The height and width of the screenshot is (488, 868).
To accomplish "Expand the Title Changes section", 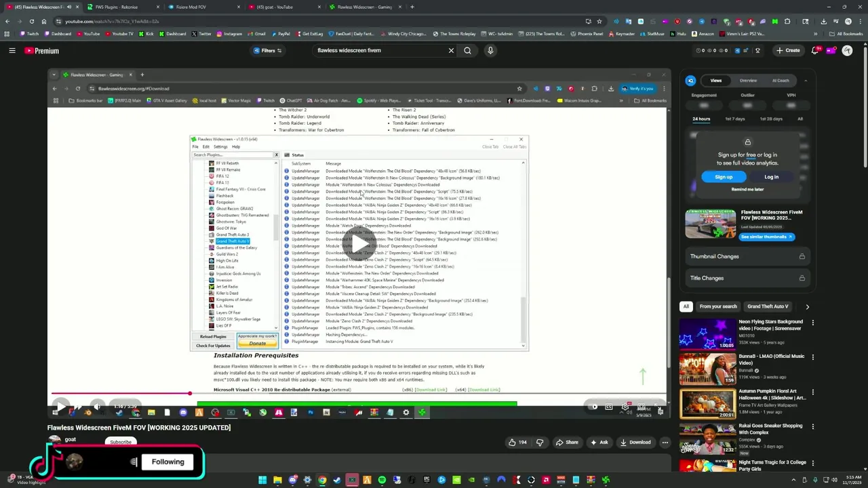I will 747,278.
